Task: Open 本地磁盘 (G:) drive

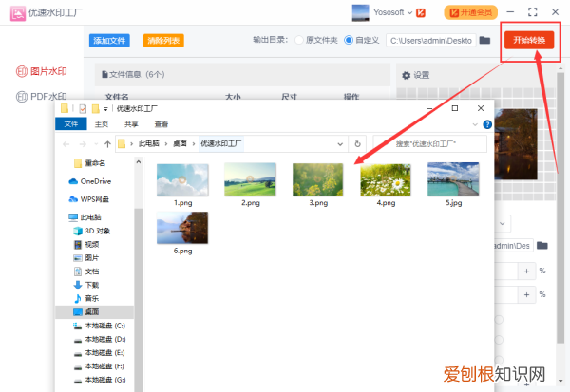Action: coord(99,380)
